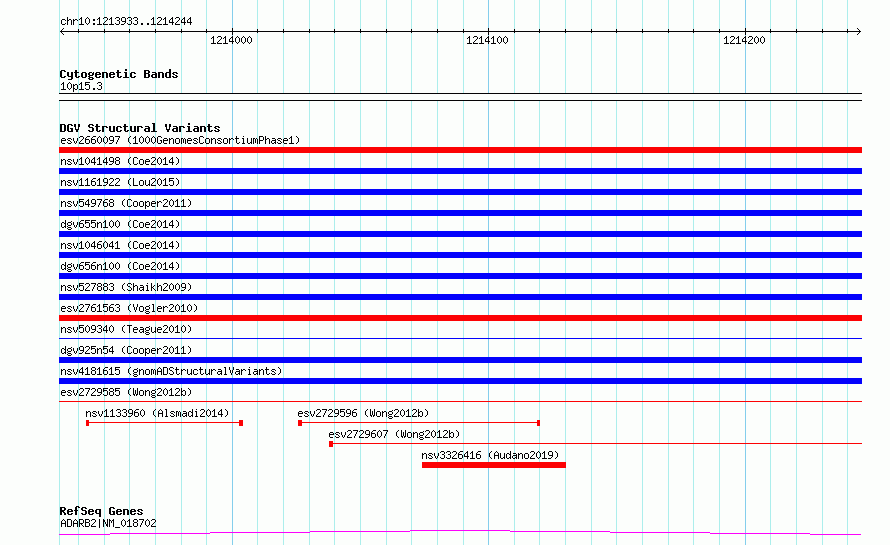
Task: Click the thick nsv3326416 red bar
Action: tap(494, 465)
